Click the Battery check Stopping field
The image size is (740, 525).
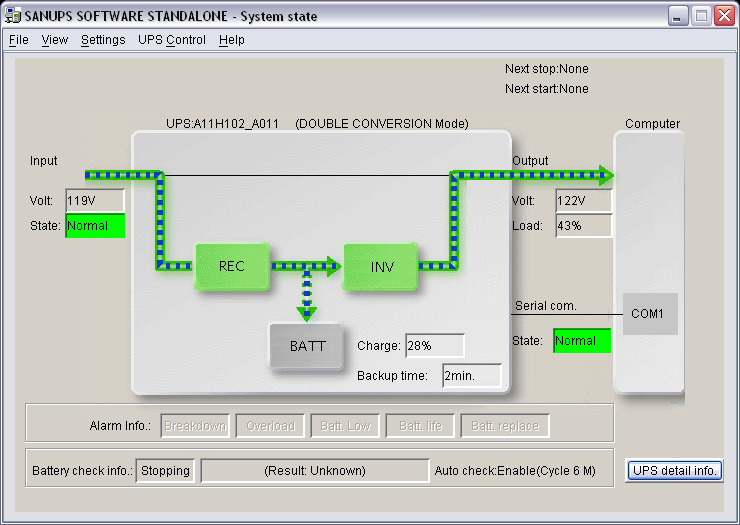(165, 471)
